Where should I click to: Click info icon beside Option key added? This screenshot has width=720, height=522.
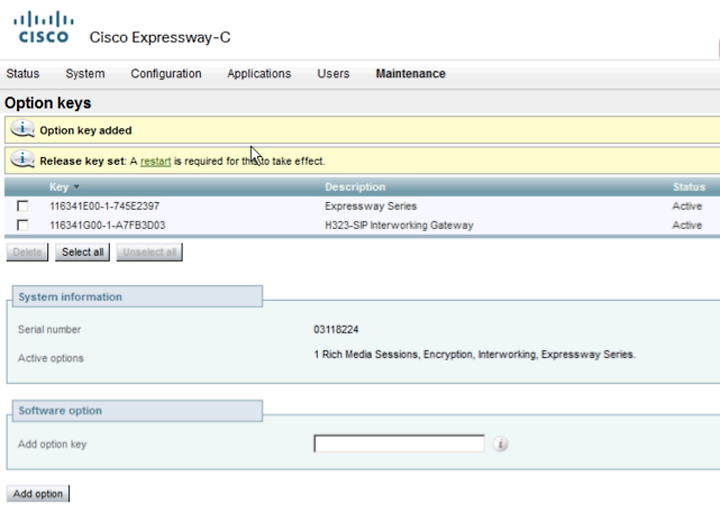[22, 129]
